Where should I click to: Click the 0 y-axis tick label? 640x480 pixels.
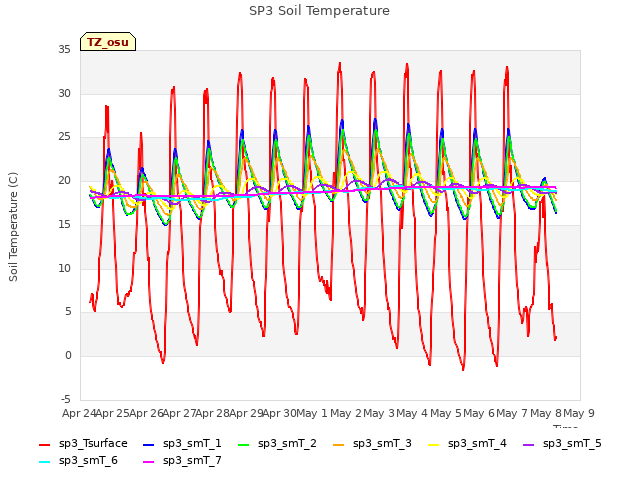[68, 356]
